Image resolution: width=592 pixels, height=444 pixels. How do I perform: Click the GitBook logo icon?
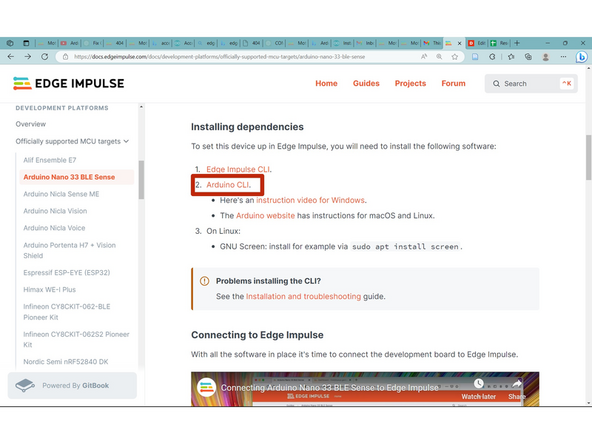pyautogui.click(x=25, y=385)
